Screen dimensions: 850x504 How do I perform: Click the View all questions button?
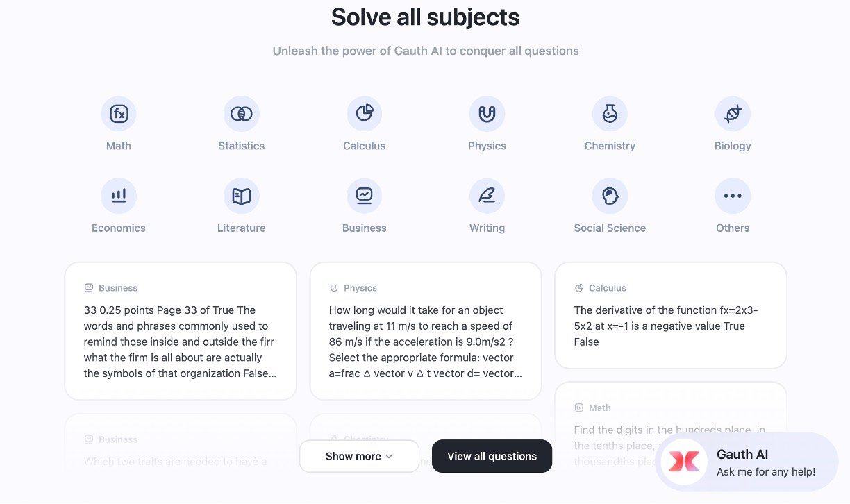coord(492,456)
